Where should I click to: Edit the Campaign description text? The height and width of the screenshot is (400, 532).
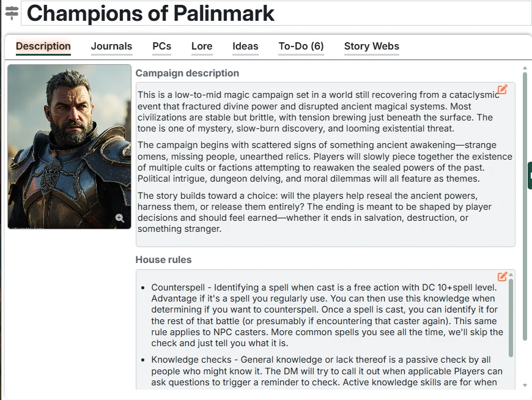(502, 89)
